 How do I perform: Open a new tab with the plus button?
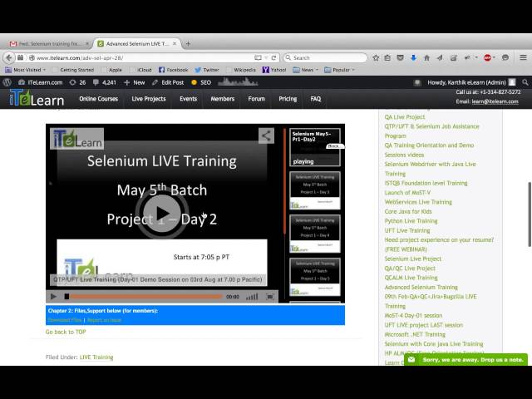click(188, 43)
